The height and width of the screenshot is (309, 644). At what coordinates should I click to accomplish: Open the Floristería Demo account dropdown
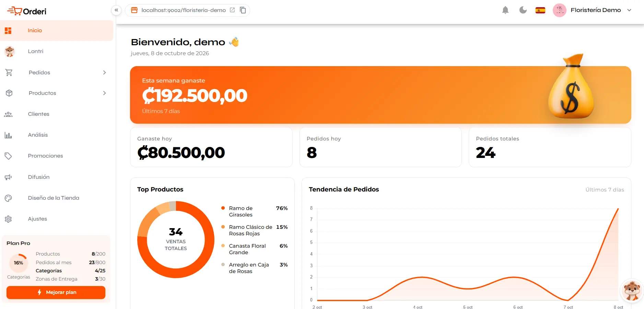point(629,10)
